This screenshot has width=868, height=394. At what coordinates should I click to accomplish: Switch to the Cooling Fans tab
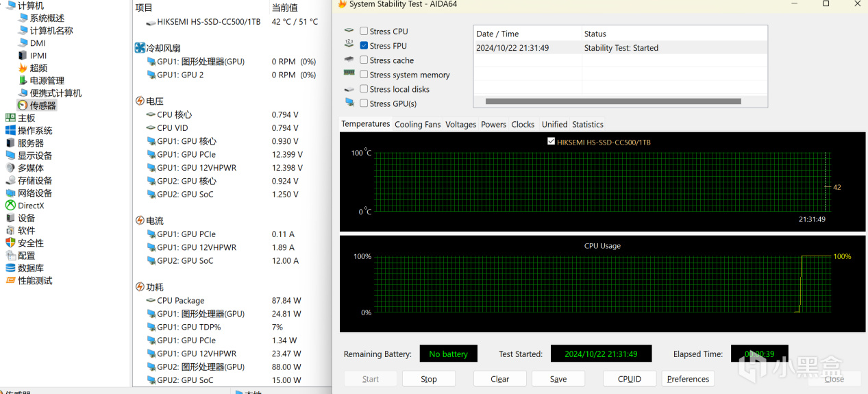tap(418, 125)
